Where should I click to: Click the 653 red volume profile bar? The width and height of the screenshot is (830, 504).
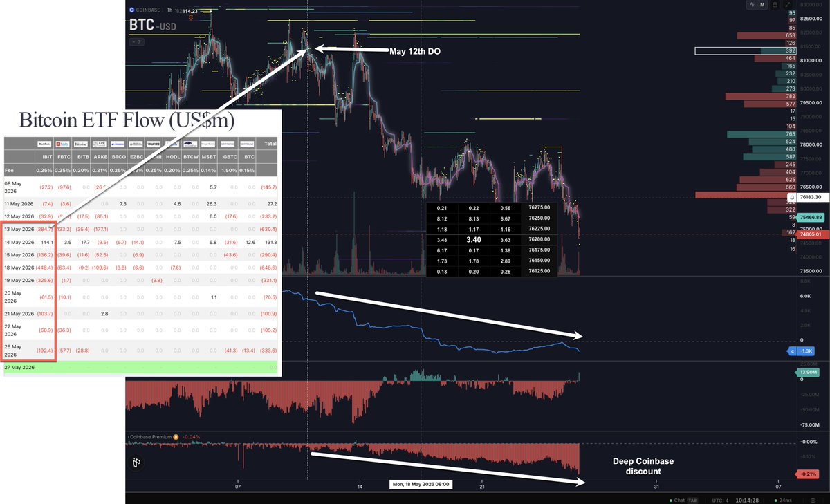[767, 35]
